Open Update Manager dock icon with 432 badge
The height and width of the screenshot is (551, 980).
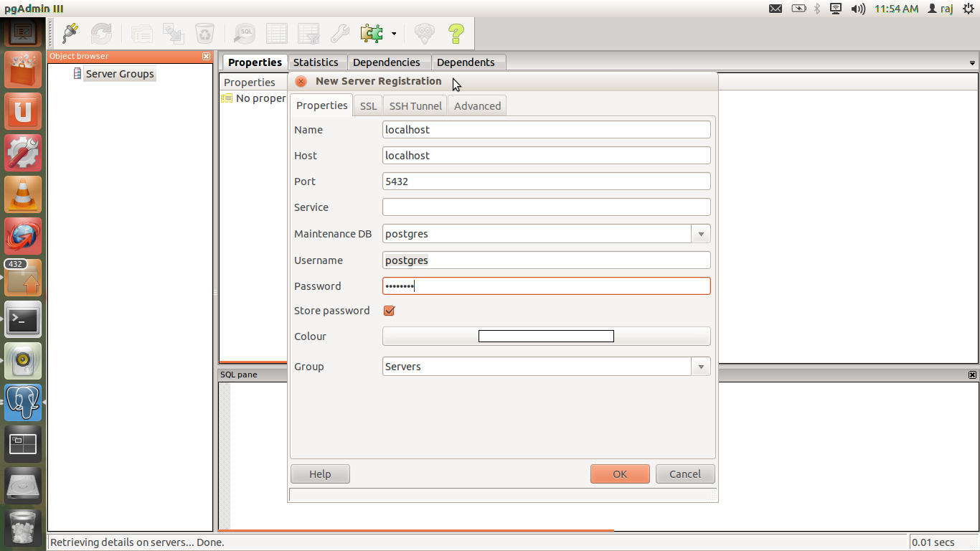tap(23, 278)
